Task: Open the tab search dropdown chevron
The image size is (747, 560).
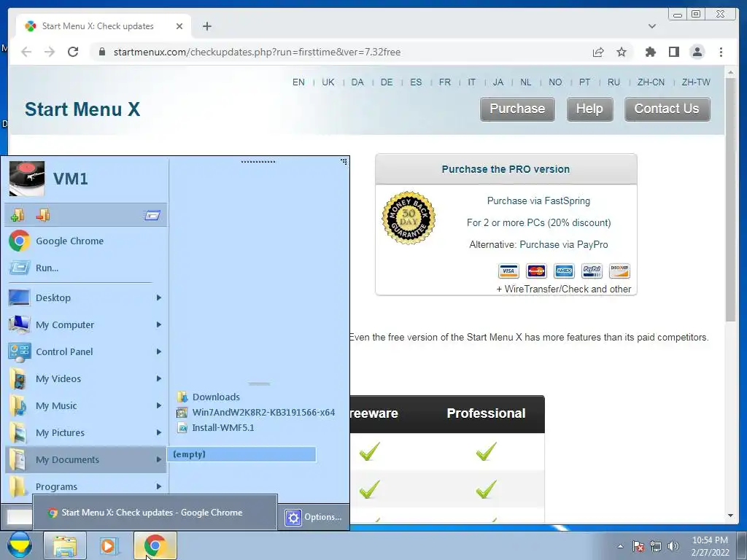Action: click(651, 26)
